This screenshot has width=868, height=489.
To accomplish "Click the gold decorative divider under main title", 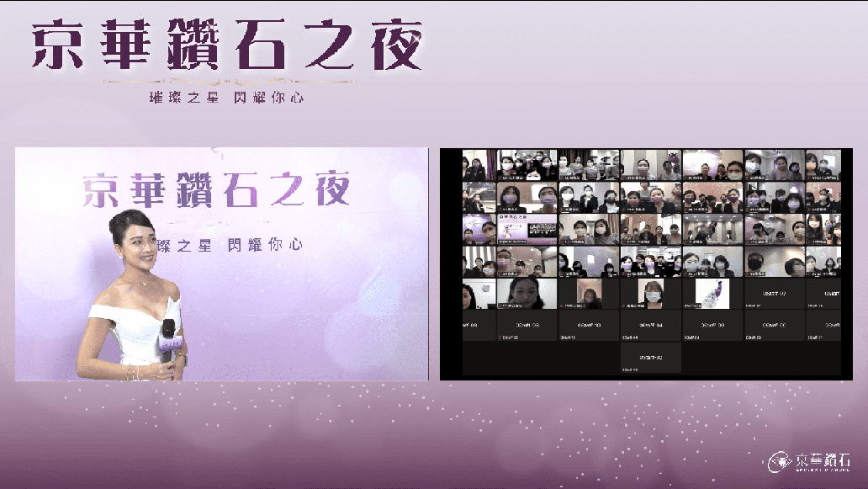I will (x=227, y=82).
